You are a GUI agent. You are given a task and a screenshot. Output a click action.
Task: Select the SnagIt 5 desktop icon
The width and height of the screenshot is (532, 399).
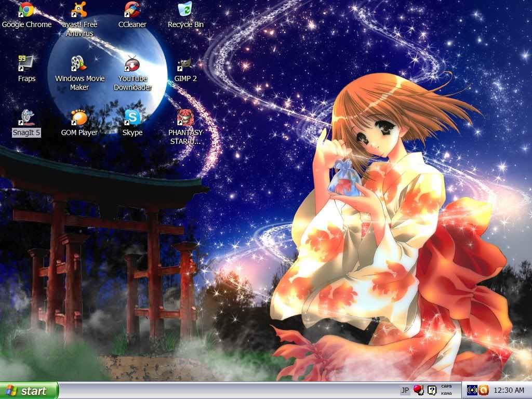(x=26, y=123)
